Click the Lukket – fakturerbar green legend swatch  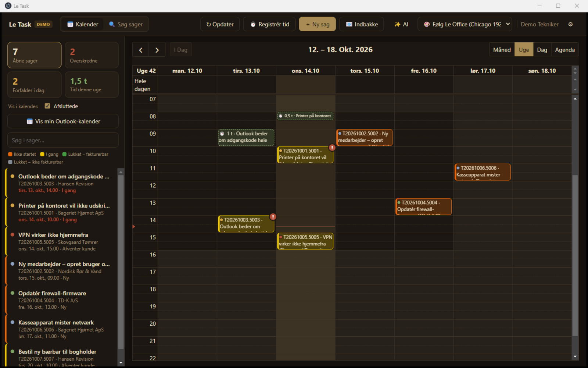65,154
